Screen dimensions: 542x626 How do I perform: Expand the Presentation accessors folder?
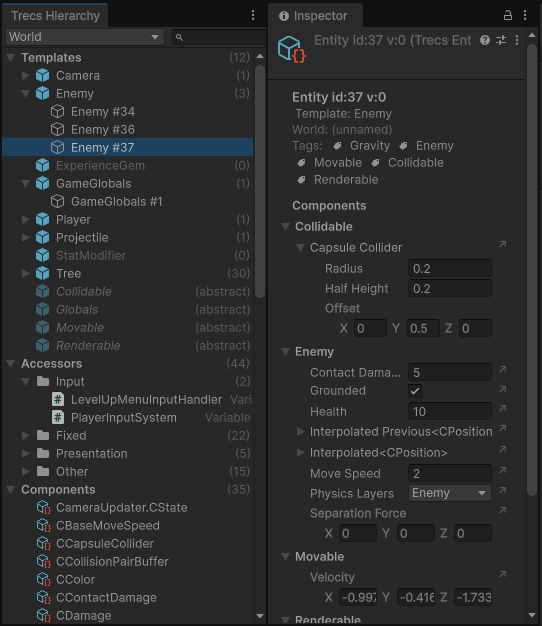coord(26,454)
